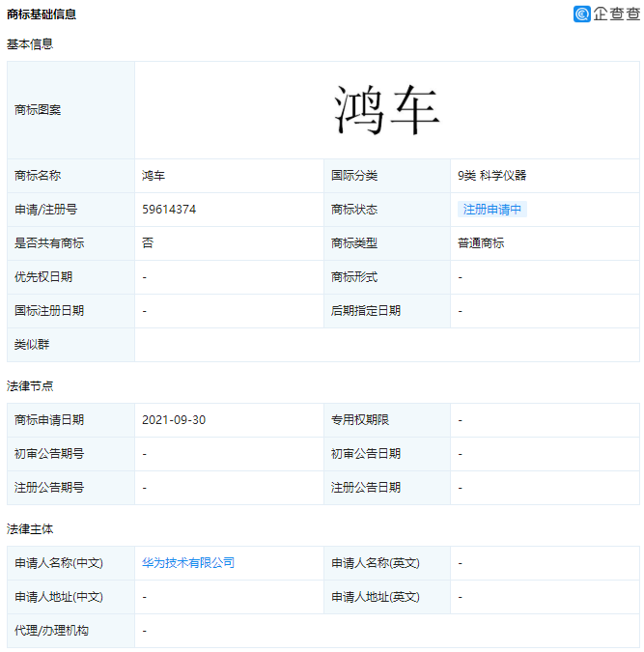
Task: Click the 注册申请中 status badge
Action: 492,210
